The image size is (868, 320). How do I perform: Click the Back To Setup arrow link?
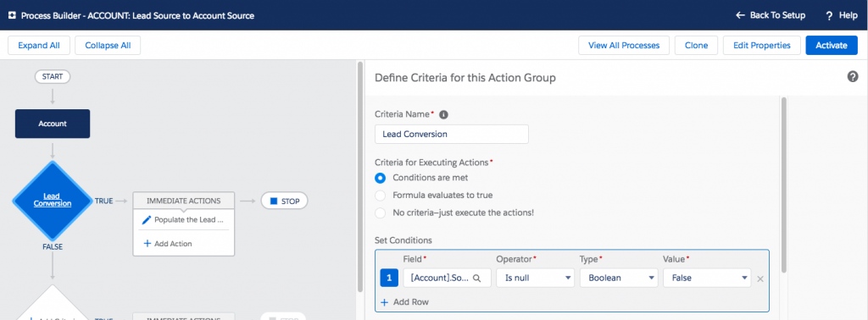[x=770, y=15]
